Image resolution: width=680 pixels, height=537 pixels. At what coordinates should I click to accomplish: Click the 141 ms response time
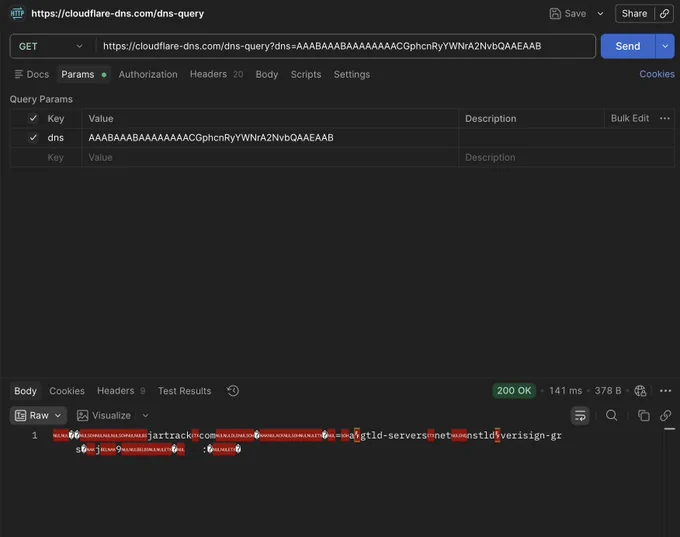[566, 390]
